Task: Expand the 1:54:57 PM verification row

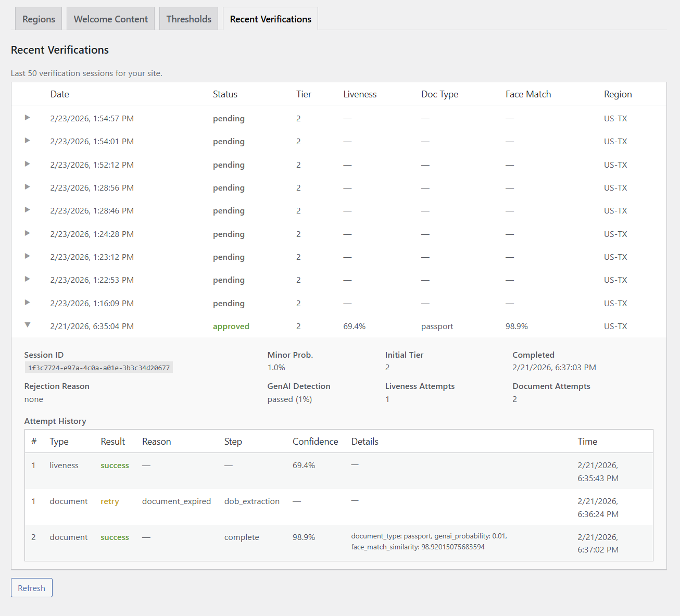Action: coord(28,118)
